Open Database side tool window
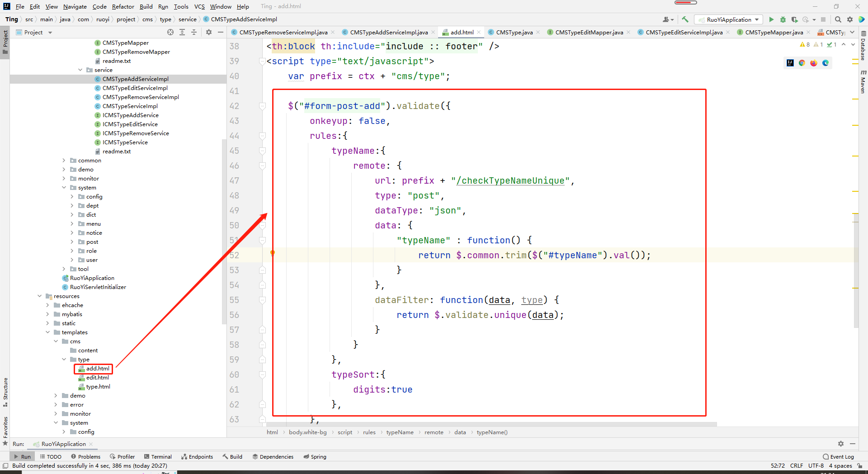Screen dimensions: 868x474 pos(863,46)
